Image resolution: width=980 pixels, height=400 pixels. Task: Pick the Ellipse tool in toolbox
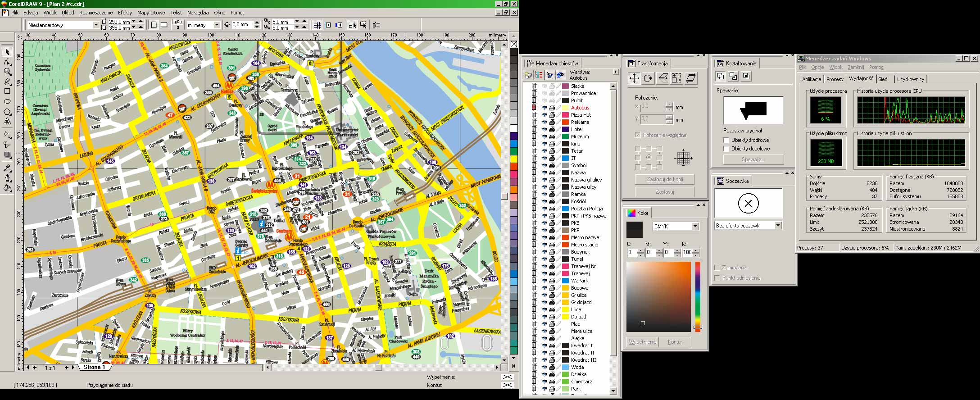7,101
